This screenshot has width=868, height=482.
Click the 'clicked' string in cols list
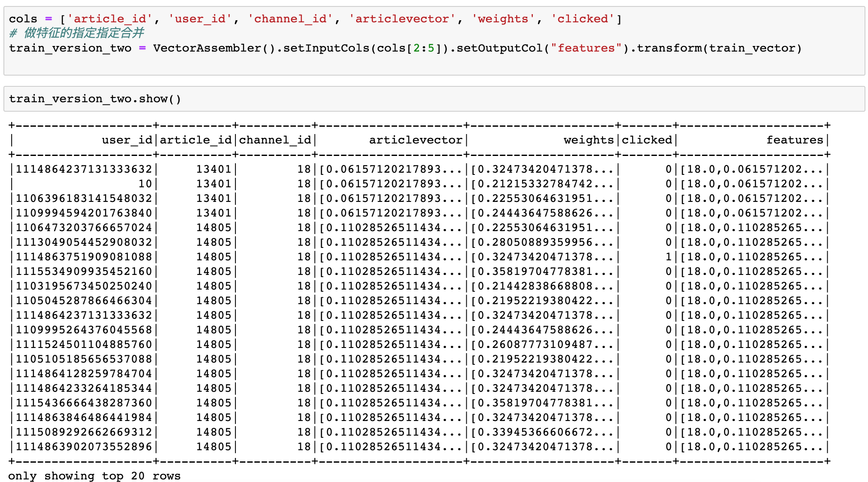point(582,19)
